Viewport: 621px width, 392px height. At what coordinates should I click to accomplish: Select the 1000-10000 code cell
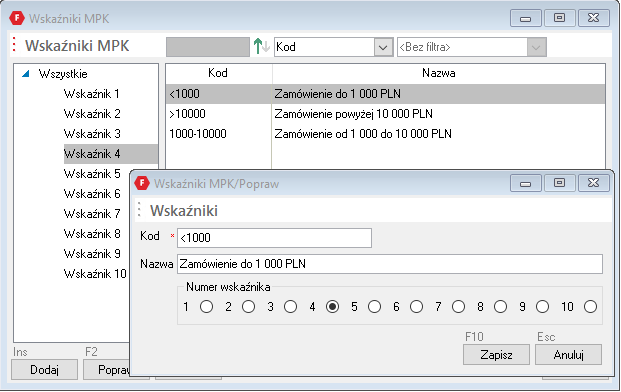(x=218, y=134)
